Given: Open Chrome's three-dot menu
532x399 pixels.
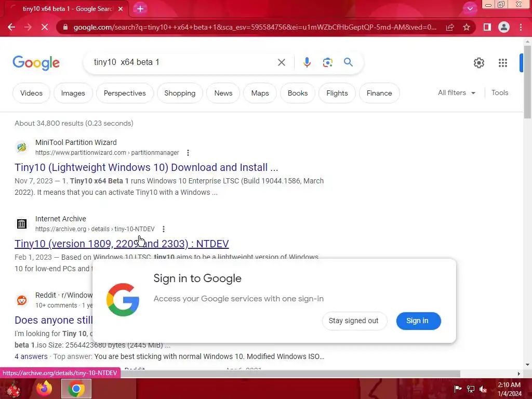Looking at the screenshot, I should [521, 27].
